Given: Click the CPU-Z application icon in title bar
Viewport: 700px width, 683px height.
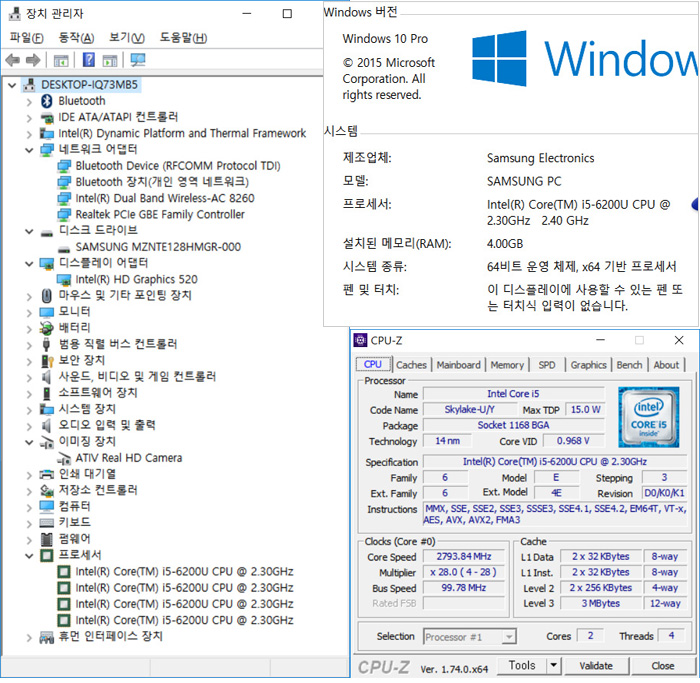Looking at the screenshot, I should point(360,341).
